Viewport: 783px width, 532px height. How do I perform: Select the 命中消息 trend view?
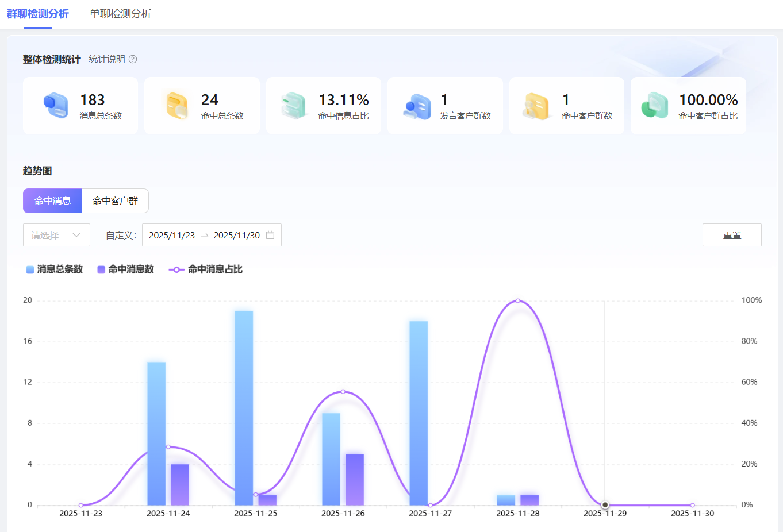click(x=52, y=201)
